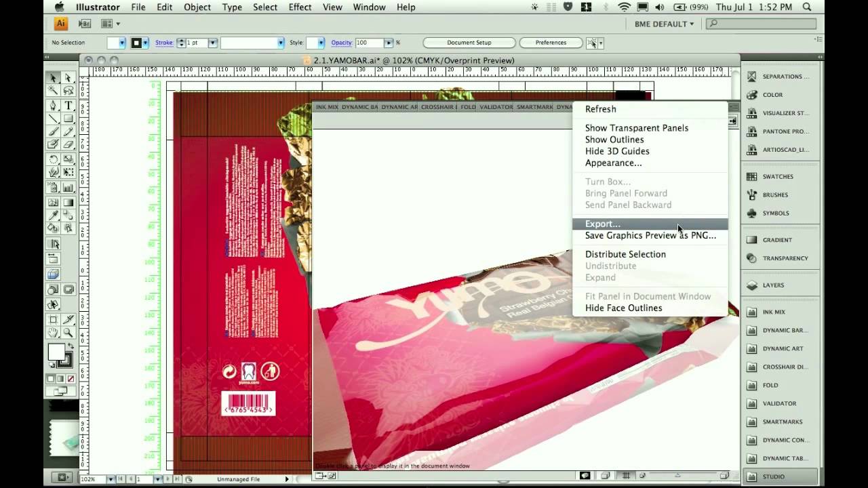Choose Save Graphics Preview as PNG...
This screenshot has width=868, height=488.
tap(650, 235)
